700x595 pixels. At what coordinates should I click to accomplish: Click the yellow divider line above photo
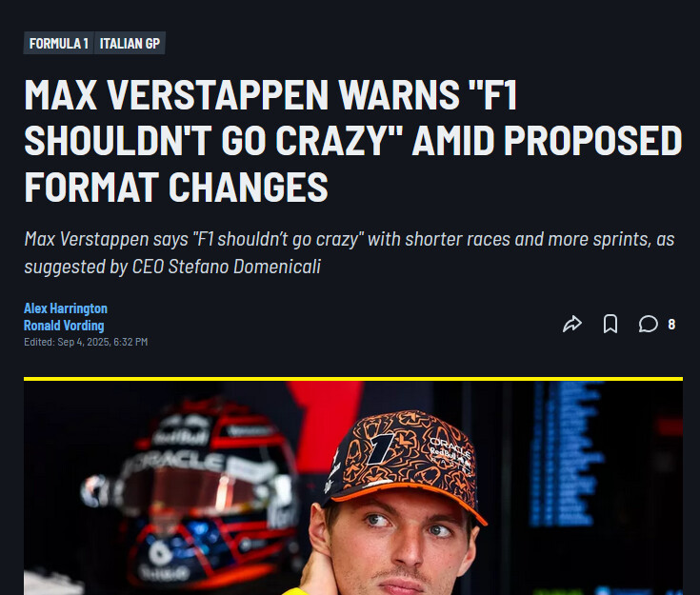[353, 379]
